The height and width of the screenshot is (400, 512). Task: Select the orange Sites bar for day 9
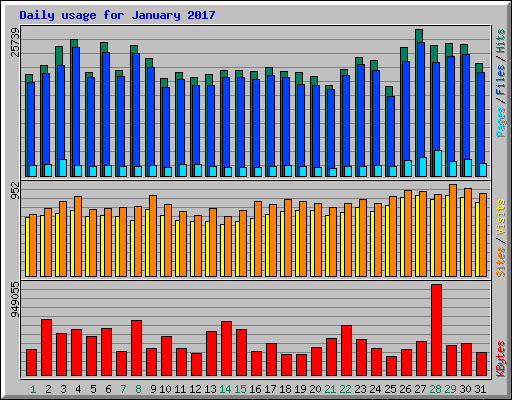153,236
